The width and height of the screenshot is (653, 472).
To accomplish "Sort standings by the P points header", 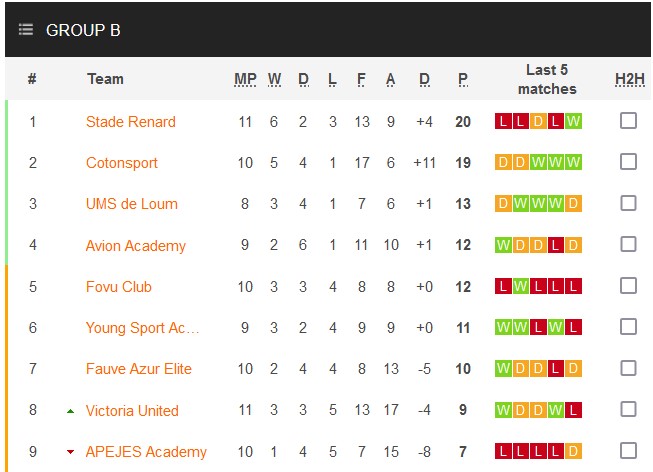I will pos(463,79).
